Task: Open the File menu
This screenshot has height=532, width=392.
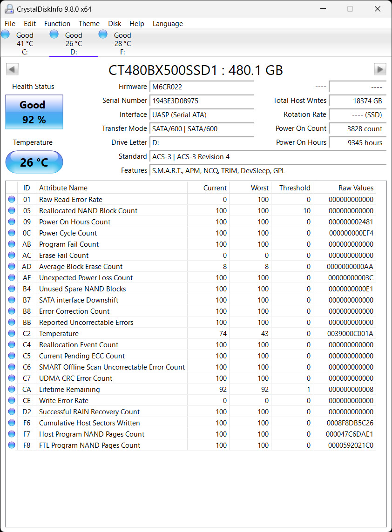Action: [x=10, y=24]
